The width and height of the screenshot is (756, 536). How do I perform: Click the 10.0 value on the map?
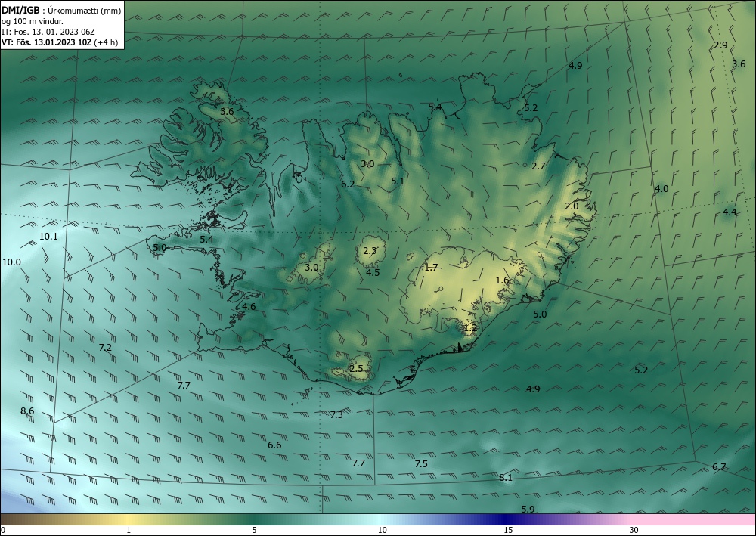[11, 262]
